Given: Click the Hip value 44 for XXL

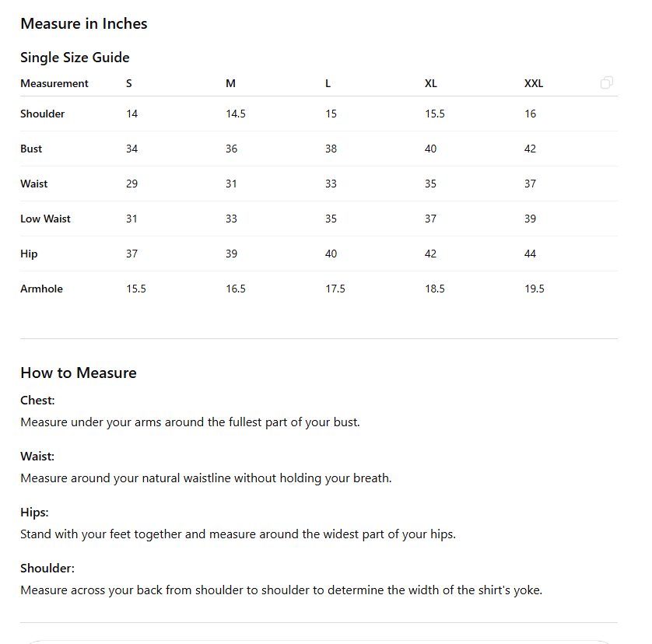Looking at the screenshot, I should (530, 254).
